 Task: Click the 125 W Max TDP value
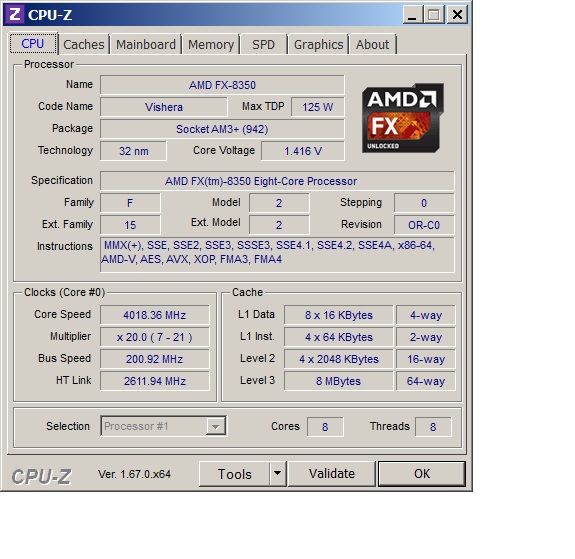[x=318, y=107]
